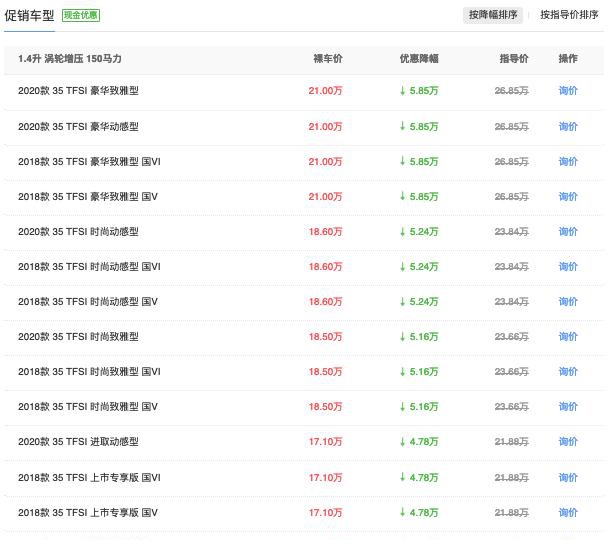Click 询价 for 2020款 35 TFSI 豪华致雅型
Image resolution: width=609 pixels, height=540 pixels.
pos(568,91)
